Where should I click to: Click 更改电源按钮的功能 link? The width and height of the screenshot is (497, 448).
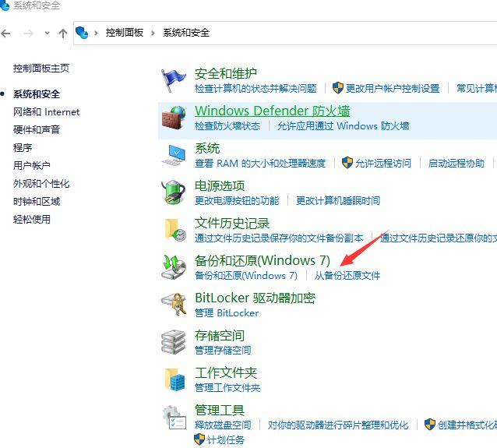click(x=237, y=201)
